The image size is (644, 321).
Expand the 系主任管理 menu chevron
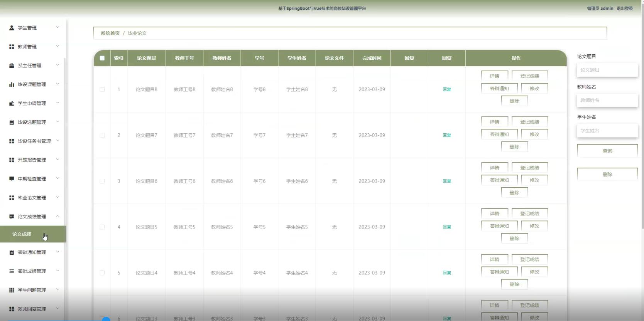pyautogui.click(x=57, y=65)
